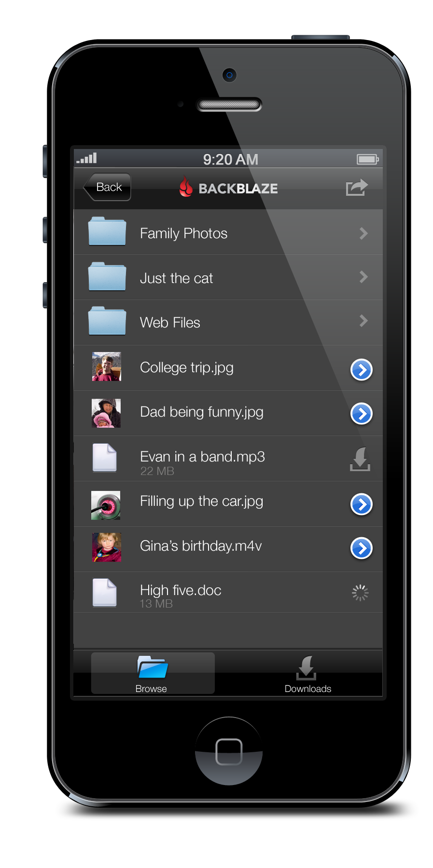Open blue arrow next to Gina's birthday.m4v
This screenshot has height=868, width=433.
point(361,548)
